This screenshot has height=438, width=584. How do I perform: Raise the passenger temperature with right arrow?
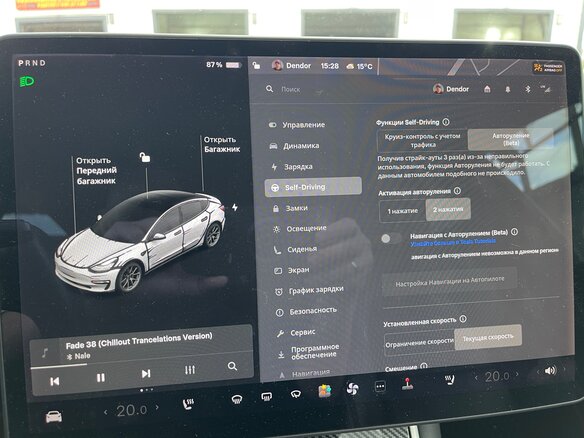(x=517, y=374)
